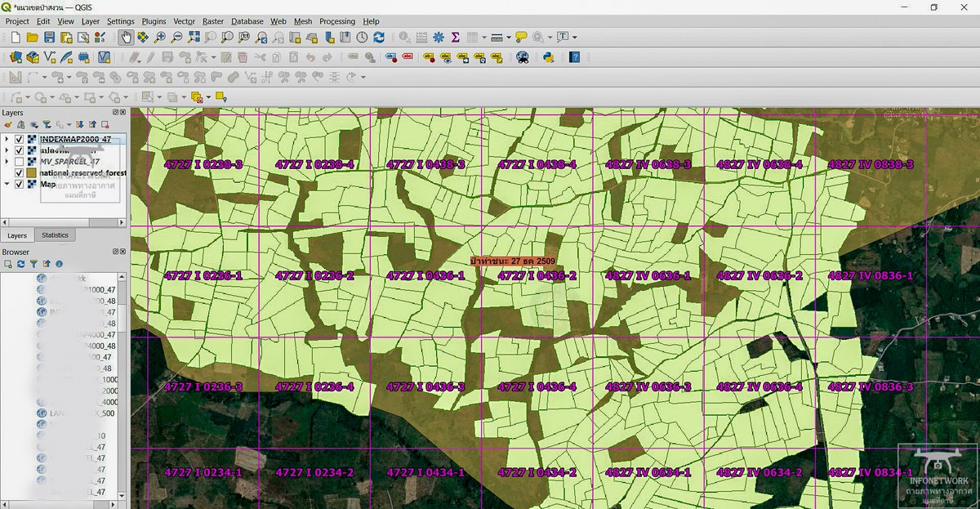
Task: Uncheck the INDEXMAP2000_47 layer checkbox
Action: [x=19, y=140]
